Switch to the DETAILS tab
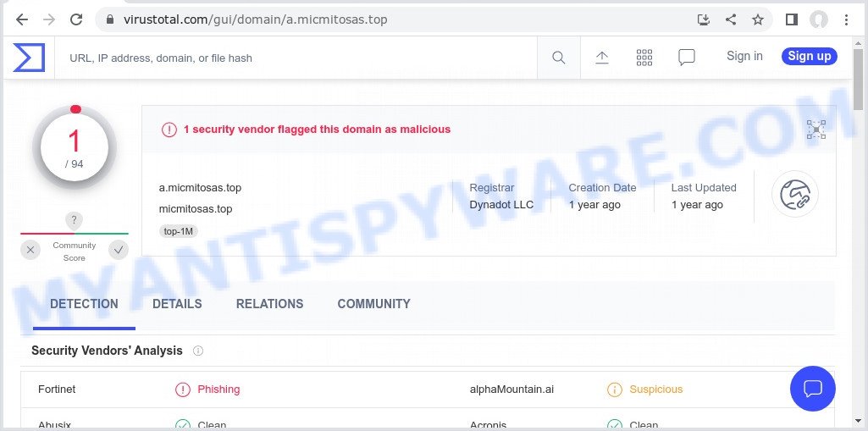868x431 pixels. click(x=177, y=304)
